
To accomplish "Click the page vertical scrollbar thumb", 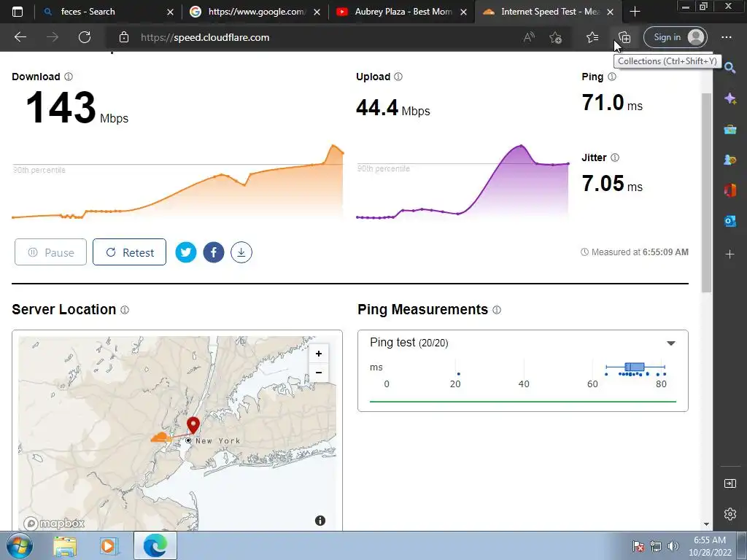I will tap(706, 192).
